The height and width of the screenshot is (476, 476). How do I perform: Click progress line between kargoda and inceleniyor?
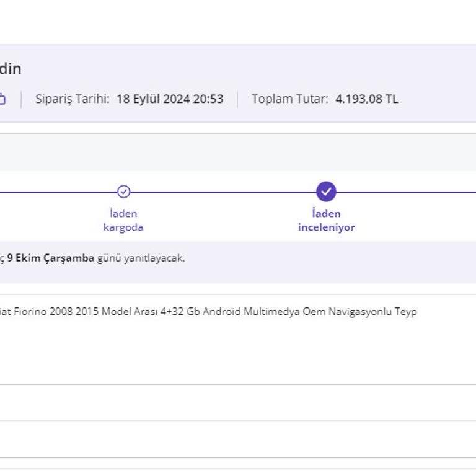pos(223,192)
